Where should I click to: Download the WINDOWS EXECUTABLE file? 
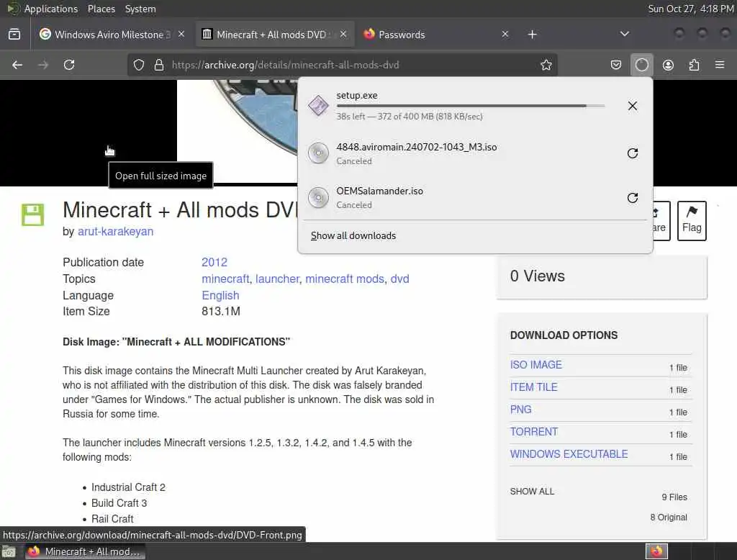click(569, 454)
